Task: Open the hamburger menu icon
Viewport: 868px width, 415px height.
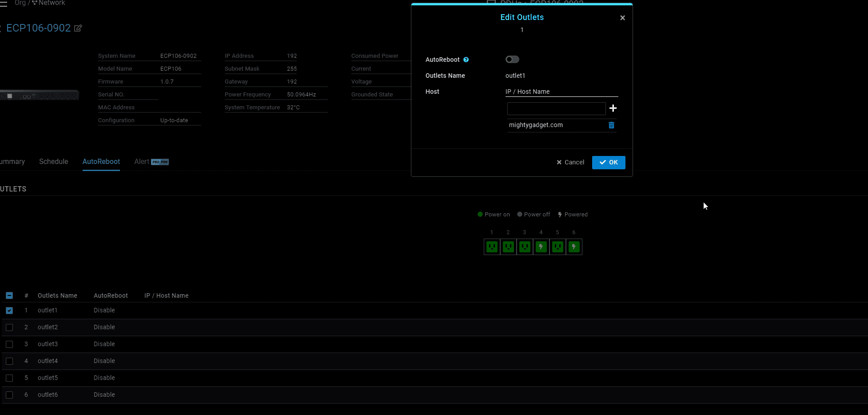Action: pyautogui.click(x=3, y=4)
